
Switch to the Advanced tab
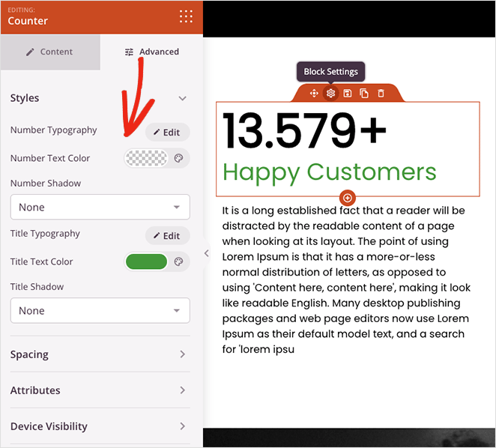coord(152,52)
